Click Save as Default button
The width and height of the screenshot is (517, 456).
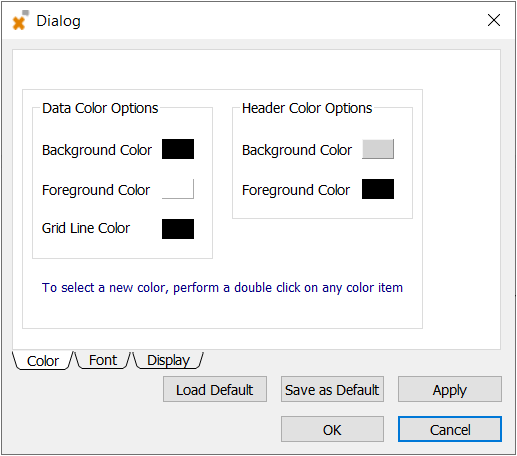pyautogui.click(x=332, y=389)
